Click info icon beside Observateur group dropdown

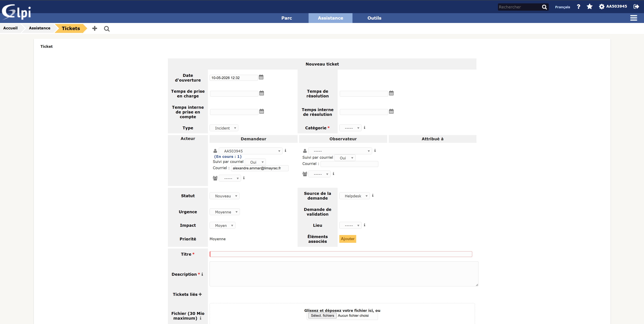(333, 174)
